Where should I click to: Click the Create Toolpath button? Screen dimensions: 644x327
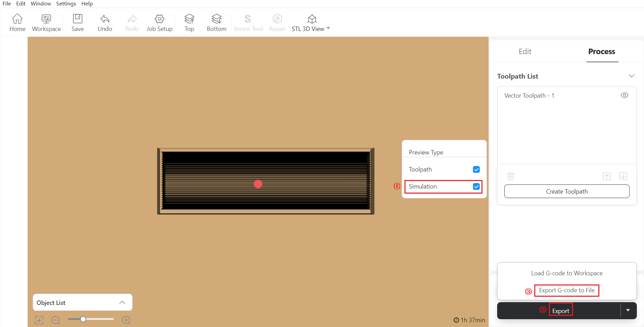(x=567, y=191)
